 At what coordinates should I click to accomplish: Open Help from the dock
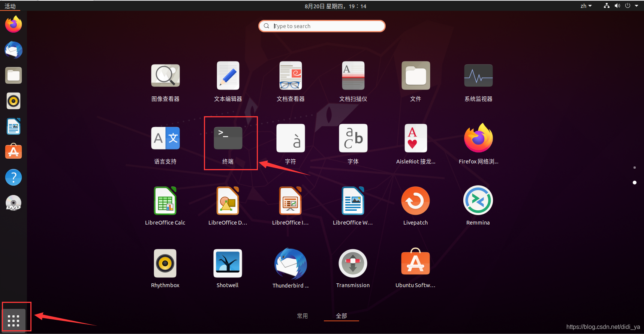click(x=13, y=177)
